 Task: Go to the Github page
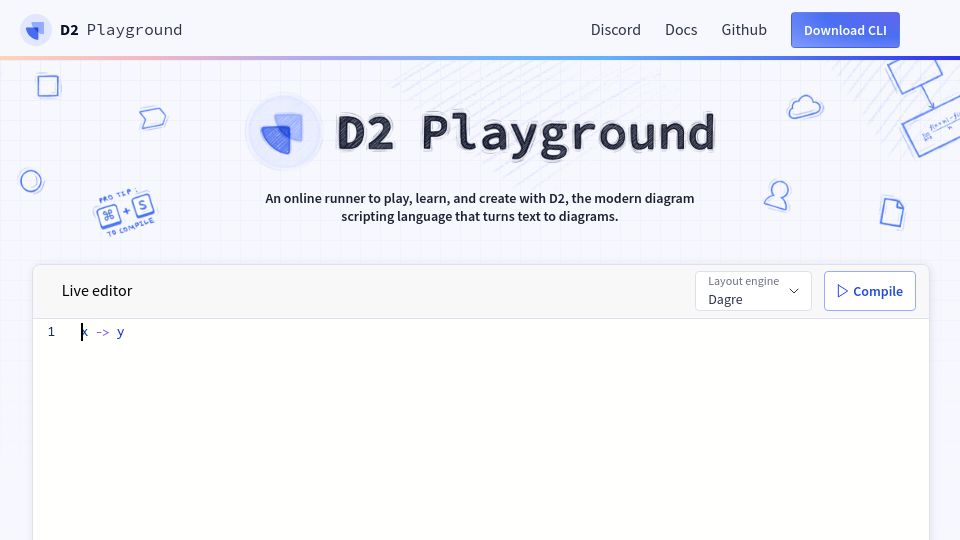coord(744,30)
